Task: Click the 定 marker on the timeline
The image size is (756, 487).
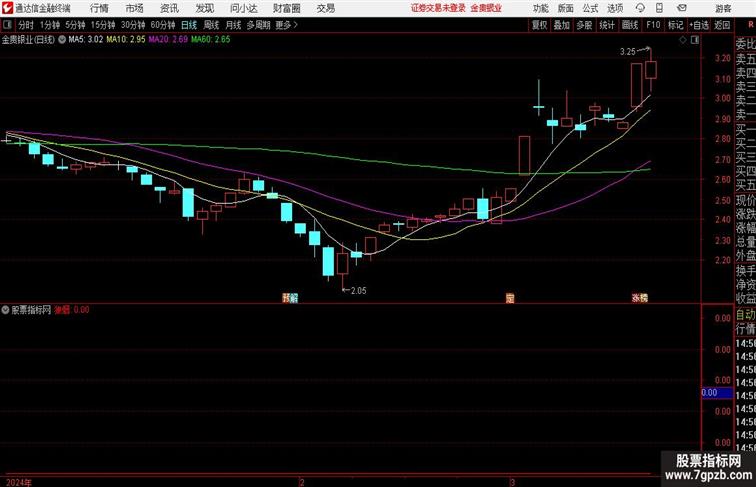Action: click(510, 298)
